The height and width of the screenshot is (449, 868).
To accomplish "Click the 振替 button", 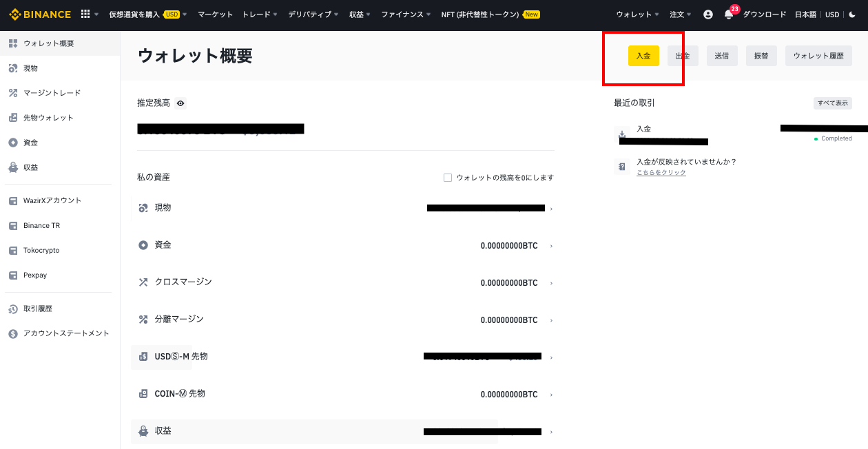I will (761, 56).
